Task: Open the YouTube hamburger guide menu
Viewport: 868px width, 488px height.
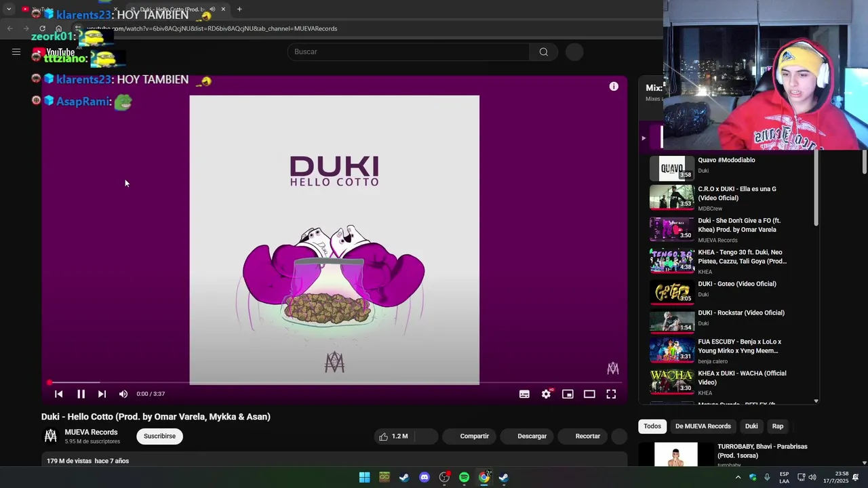Action: tap(16, 52)
